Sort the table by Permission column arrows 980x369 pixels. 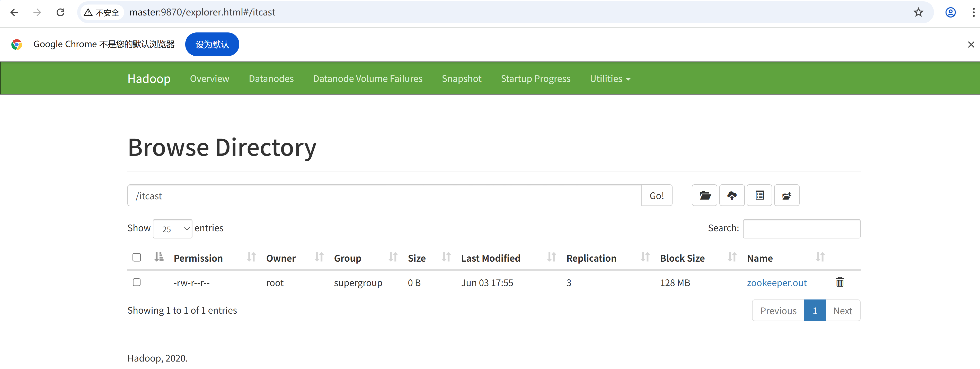click(x=251, y=258)
